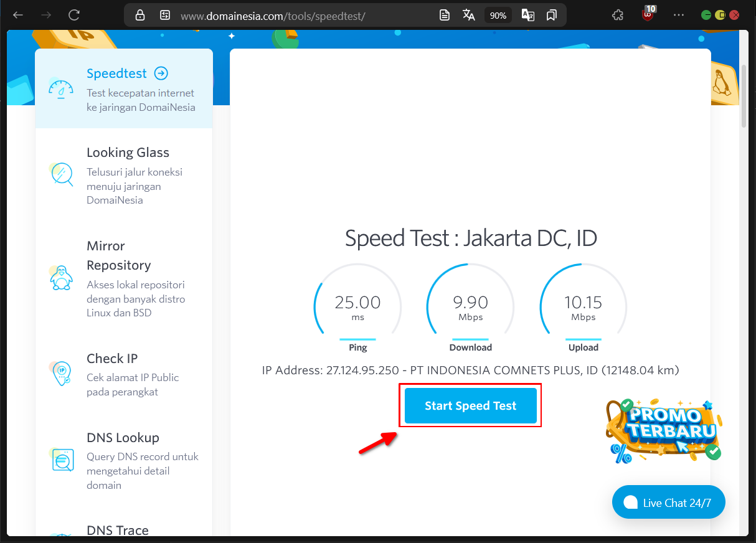
Task: Select the Speedtest sidebar item
Action: pyautogui.click(x=124, y=88)
